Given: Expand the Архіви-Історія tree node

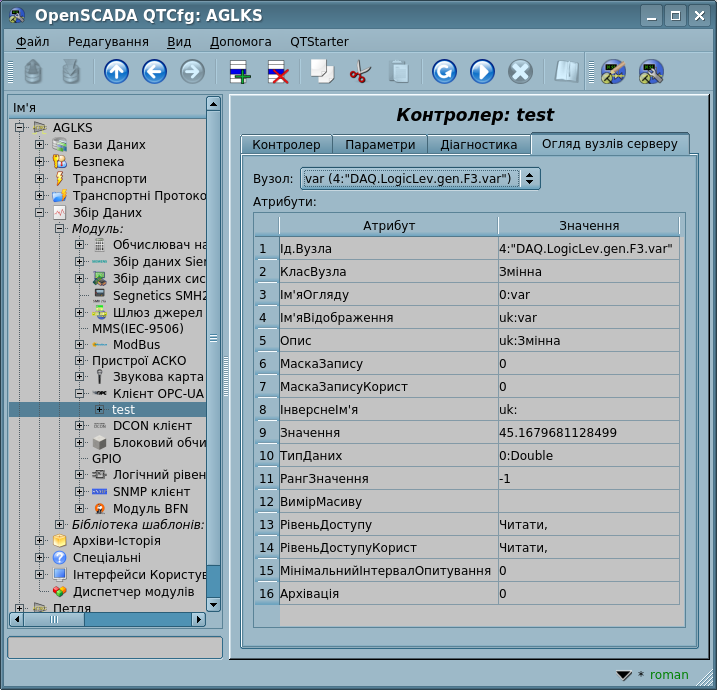Looking at the screenshot, I should pyautogui.click(x=40, y=541).
